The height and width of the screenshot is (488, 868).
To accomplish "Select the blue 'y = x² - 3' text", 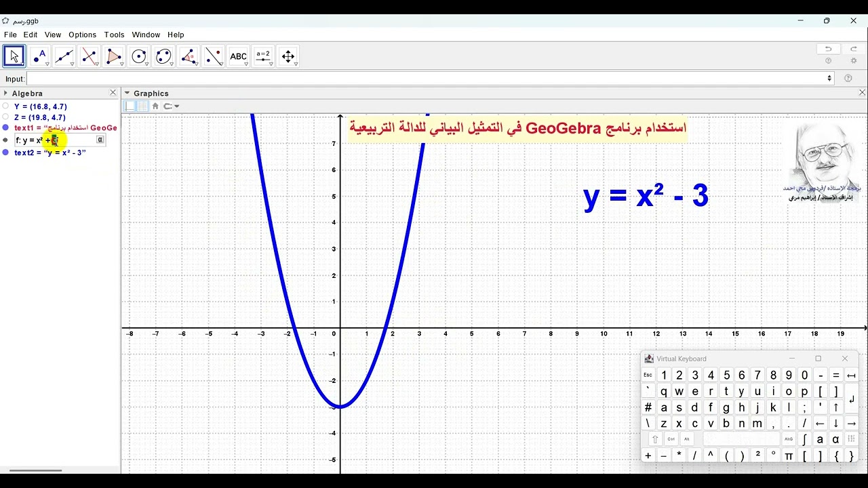I will coord(646,196).
